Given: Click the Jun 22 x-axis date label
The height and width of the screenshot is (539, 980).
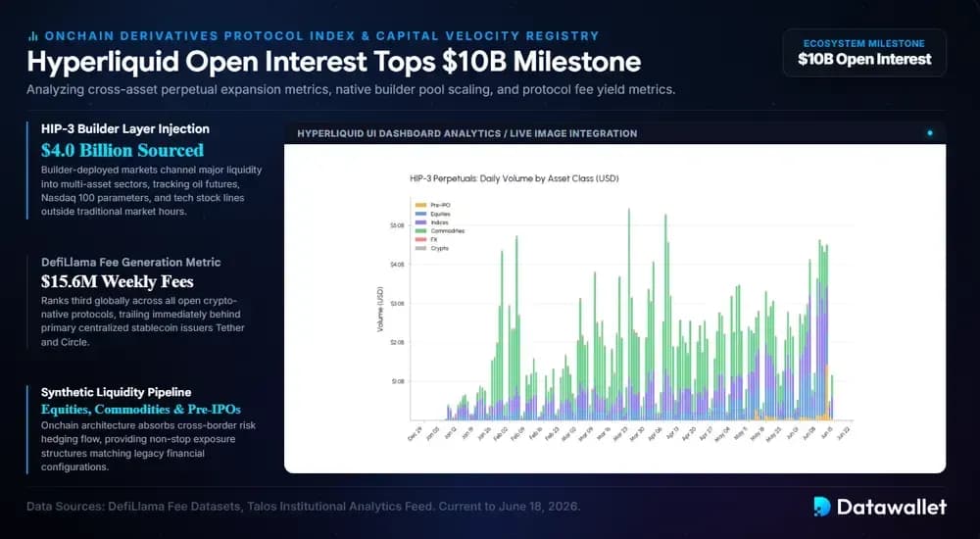Looking at the screenshot, I should tap(843, 433).
